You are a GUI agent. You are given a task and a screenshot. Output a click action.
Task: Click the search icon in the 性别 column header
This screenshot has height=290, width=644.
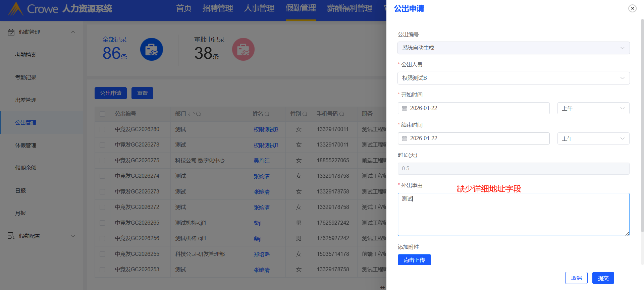305,114
